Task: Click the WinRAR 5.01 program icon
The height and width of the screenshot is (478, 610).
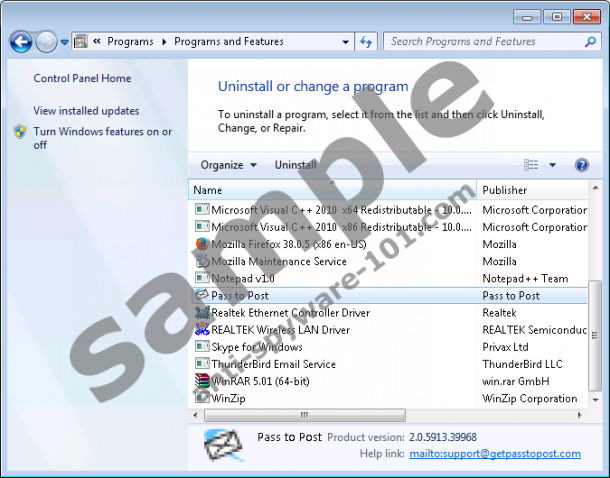Action: [x=201, y=381]
